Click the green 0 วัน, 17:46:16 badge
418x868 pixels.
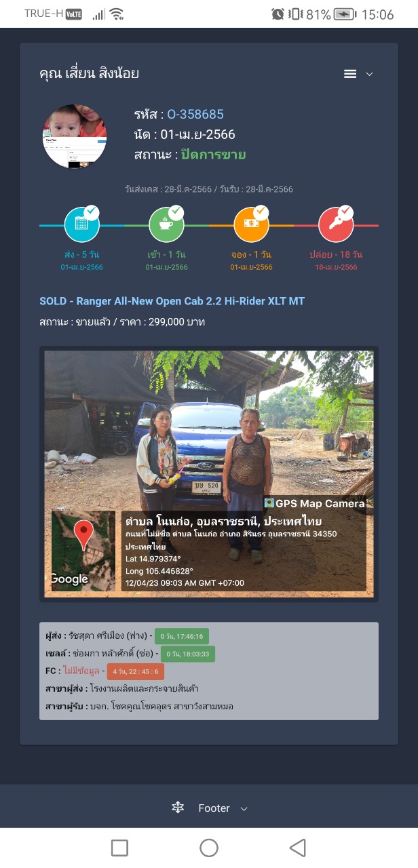coord(182,636)
